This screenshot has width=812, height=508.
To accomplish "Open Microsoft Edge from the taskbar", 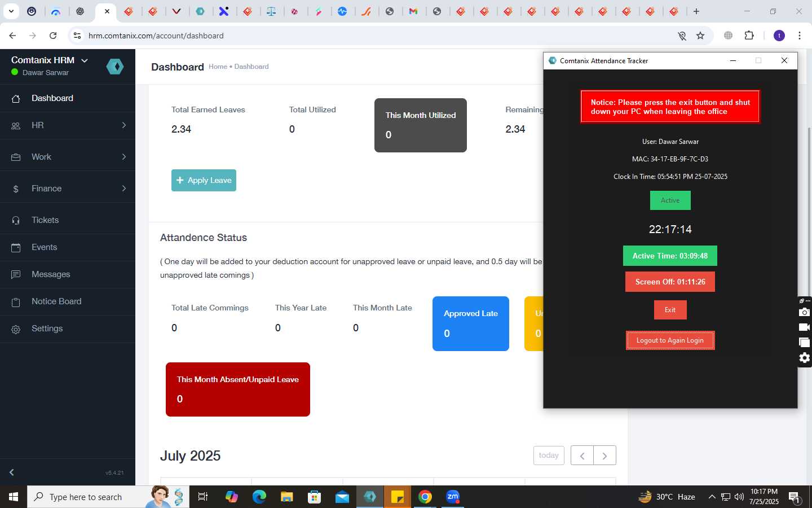I will 259,497.
